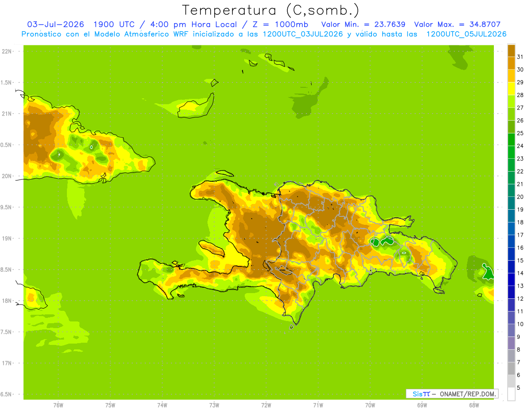Select the legend segment between 8 and 9
The height and width of the screenshot is (411, 532).
pyautogui.click(x=511, y=343)
